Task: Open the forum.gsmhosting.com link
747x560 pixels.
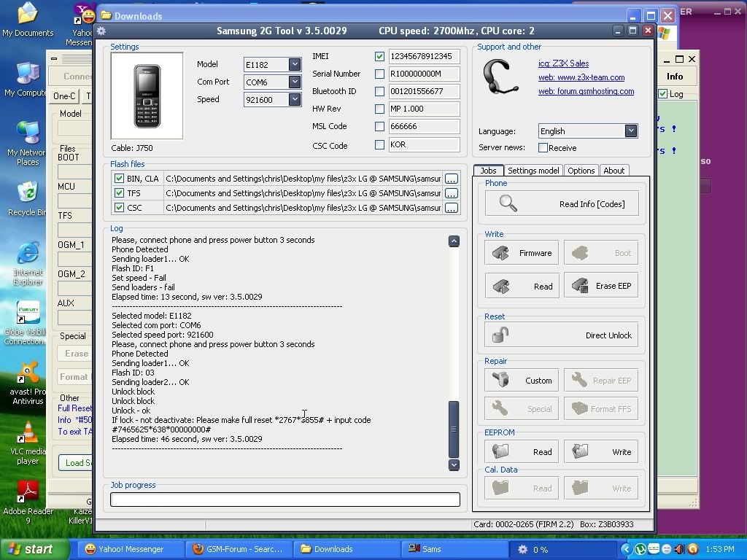Action: [x=586, y=91]
